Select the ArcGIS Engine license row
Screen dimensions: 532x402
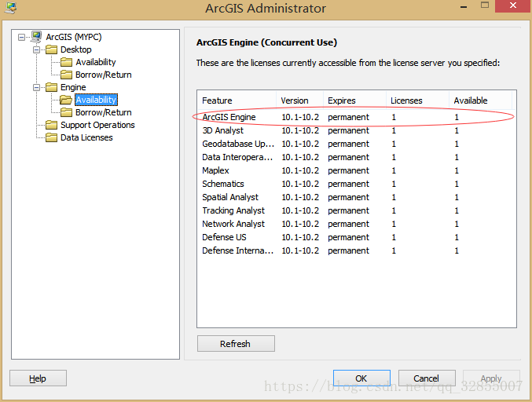pyautogui.click(x=356, y=117)
